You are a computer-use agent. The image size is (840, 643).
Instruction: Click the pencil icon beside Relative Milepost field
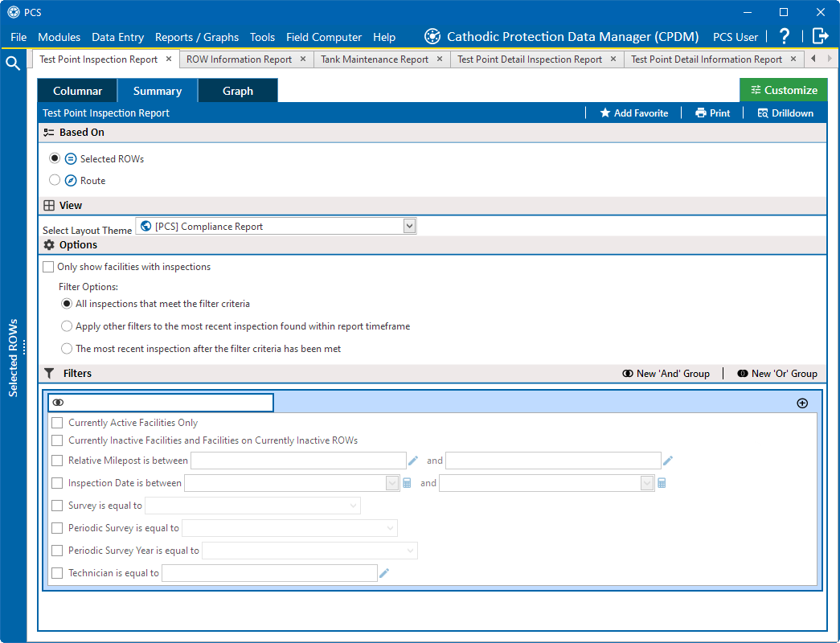[x=413, y=460]
